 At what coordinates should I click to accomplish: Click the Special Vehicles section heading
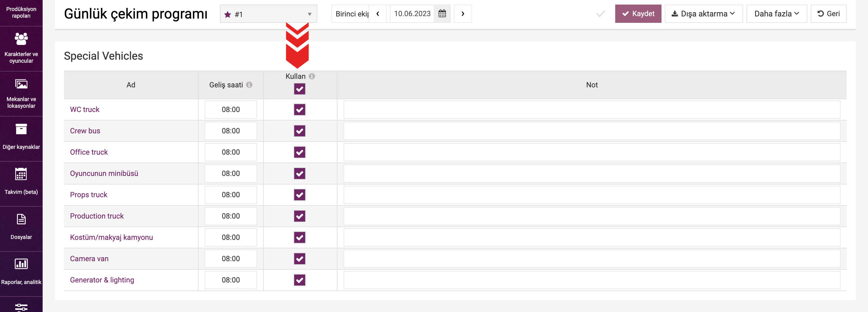coord(104,56)
